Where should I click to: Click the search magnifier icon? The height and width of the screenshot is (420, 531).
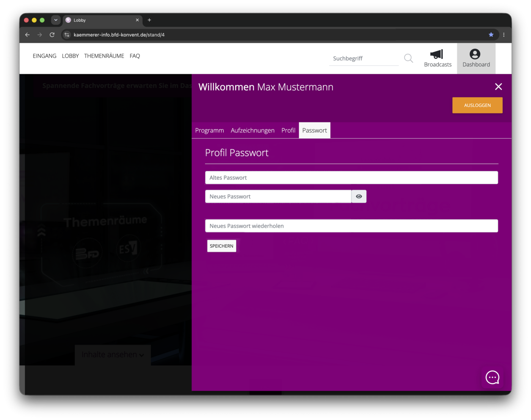408,58
